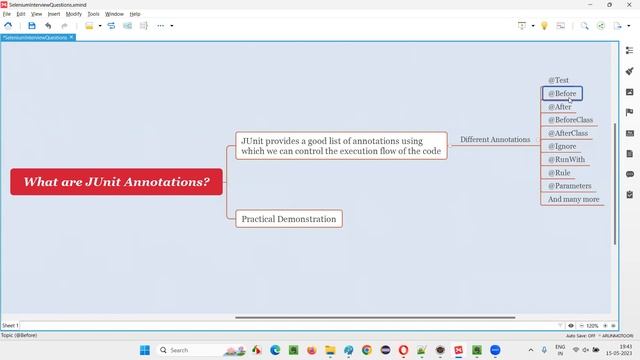Zoom in with the plus button
This screenshot has width=640, height=360.
605,326
